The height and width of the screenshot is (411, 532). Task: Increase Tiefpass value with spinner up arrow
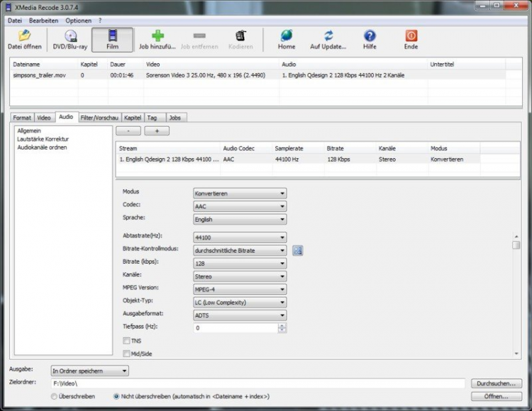click(282, 325)
